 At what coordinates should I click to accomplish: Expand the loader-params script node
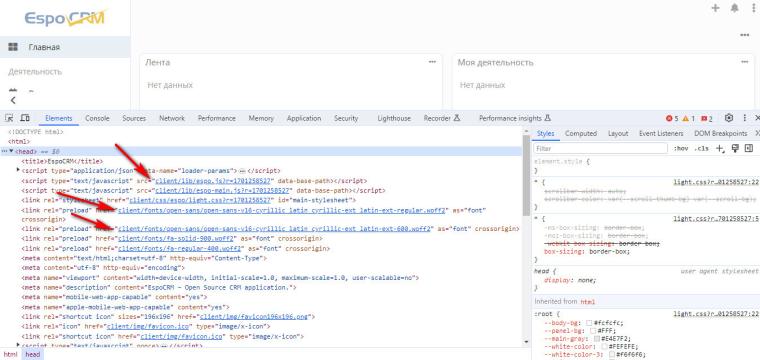[18, 170]
